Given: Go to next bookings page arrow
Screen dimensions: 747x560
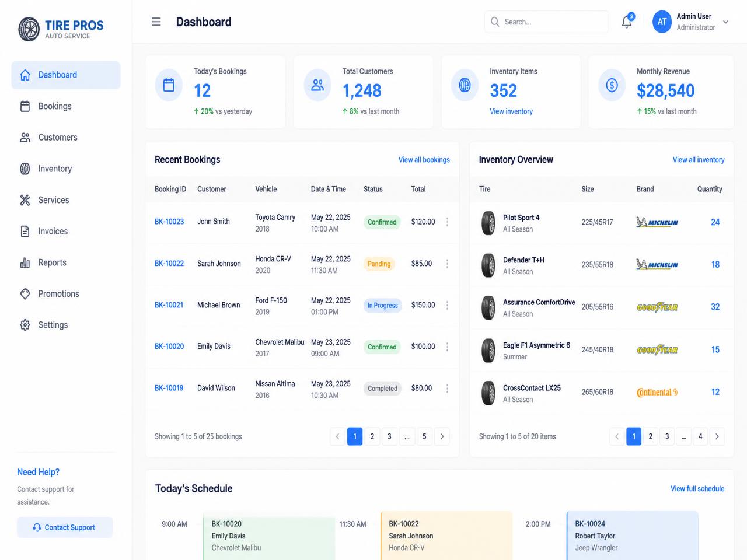Looking at the screenshot, I should (442, 436).
